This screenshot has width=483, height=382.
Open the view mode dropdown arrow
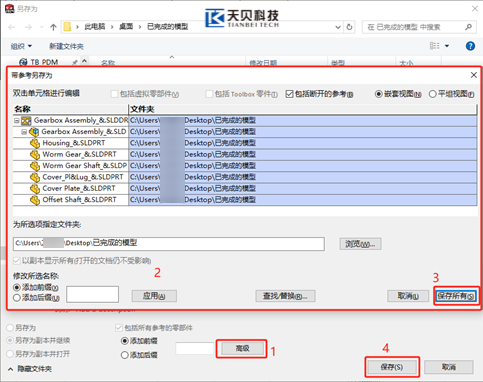click(x=447, y=46)
